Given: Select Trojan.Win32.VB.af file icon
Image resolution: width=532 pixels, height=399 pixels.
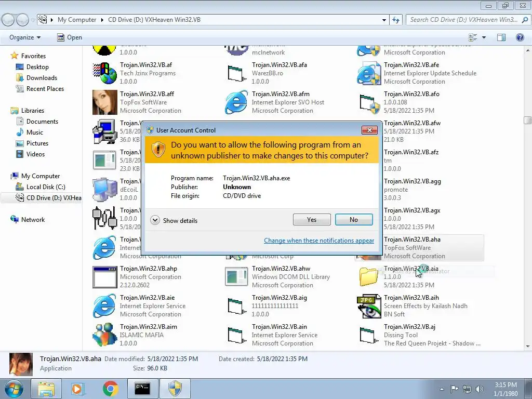Looking at the screenshot, I should coord(104,73).
